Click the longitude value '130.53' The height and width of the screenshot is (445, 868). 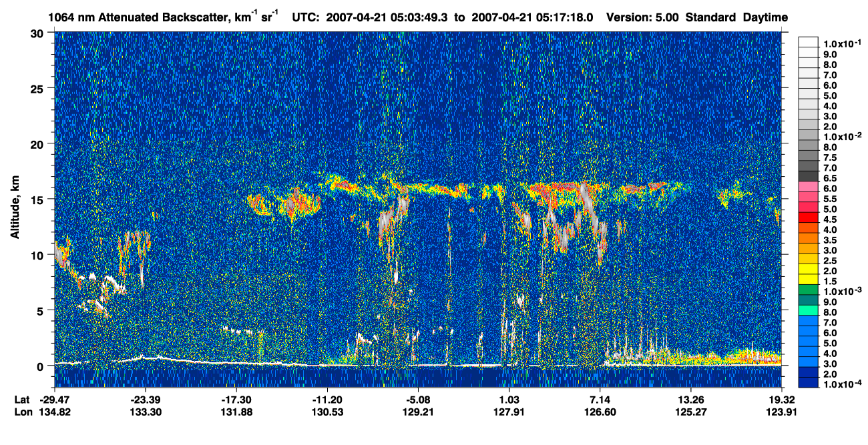point(327,412)
